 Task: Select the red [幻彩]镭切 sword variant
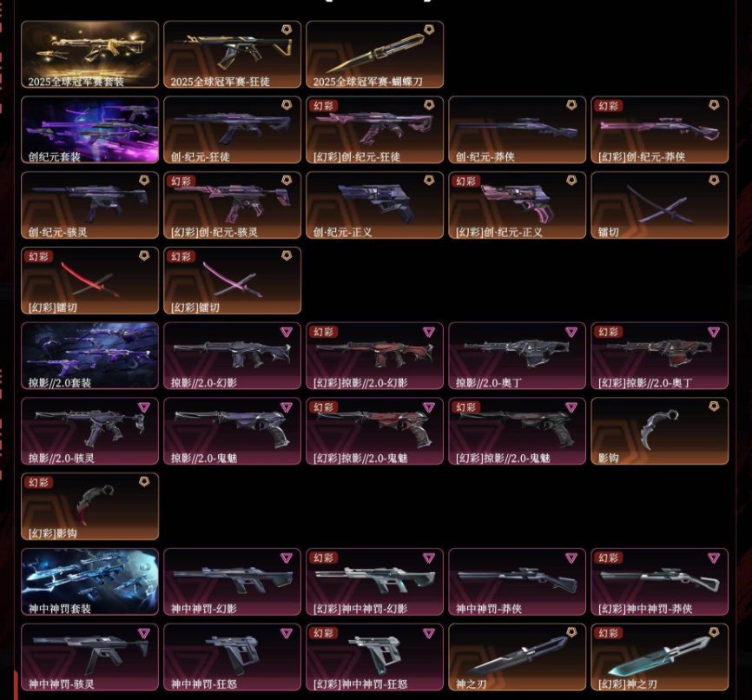click(89, 281)
